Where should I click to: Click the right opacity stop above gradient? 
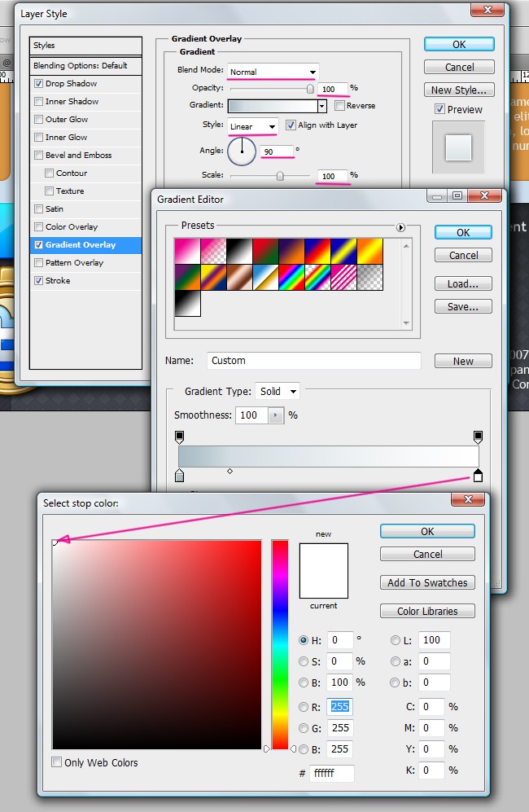[x=478, y=437]
